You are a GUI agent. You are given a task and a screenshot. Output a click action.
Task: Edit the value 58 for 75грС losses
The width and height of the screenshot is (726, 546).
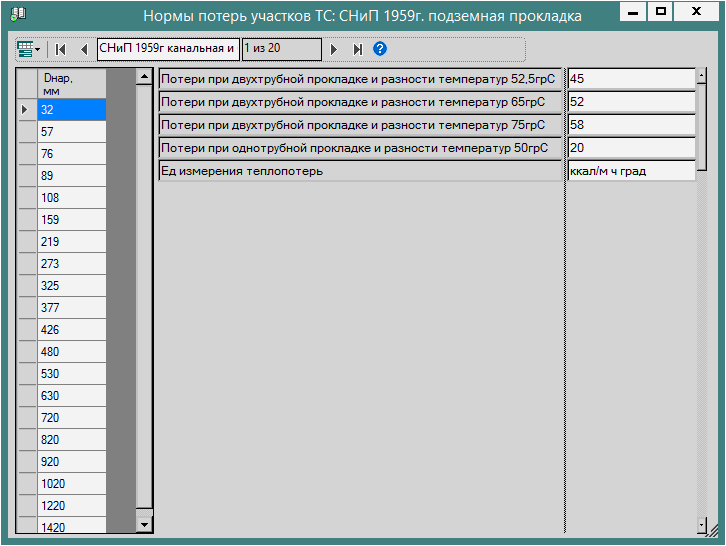[x=630, y=125]
